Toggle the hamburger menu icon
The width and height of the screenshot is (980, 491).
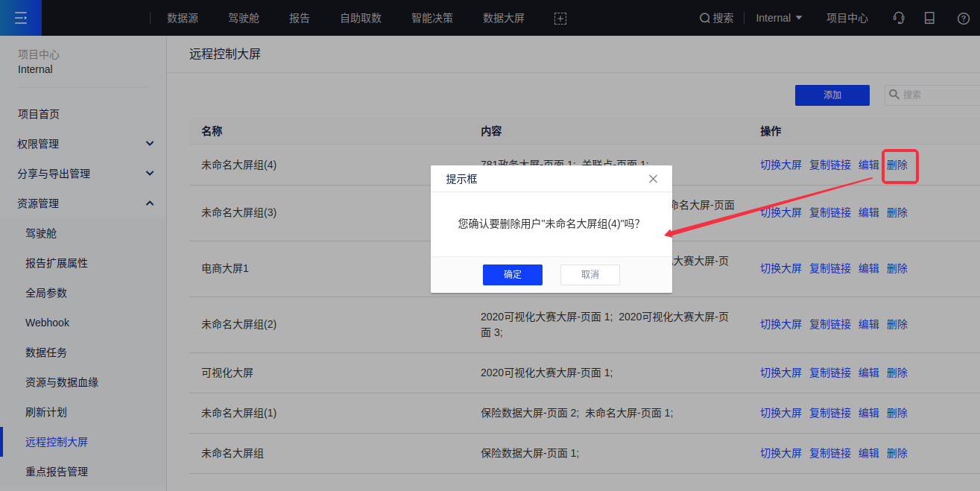tap(21, 18)
